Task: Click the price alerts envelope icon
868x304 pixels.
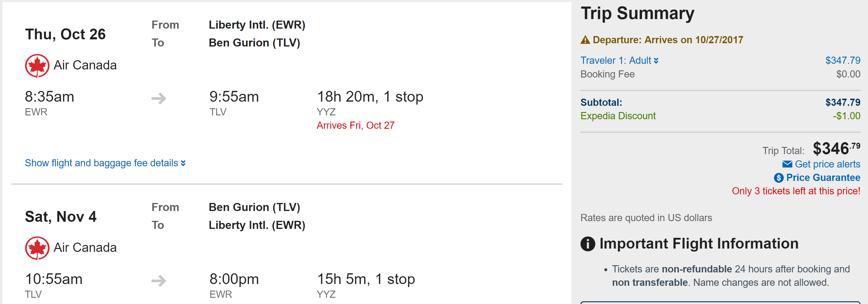Action: click(x=787, y=164)
